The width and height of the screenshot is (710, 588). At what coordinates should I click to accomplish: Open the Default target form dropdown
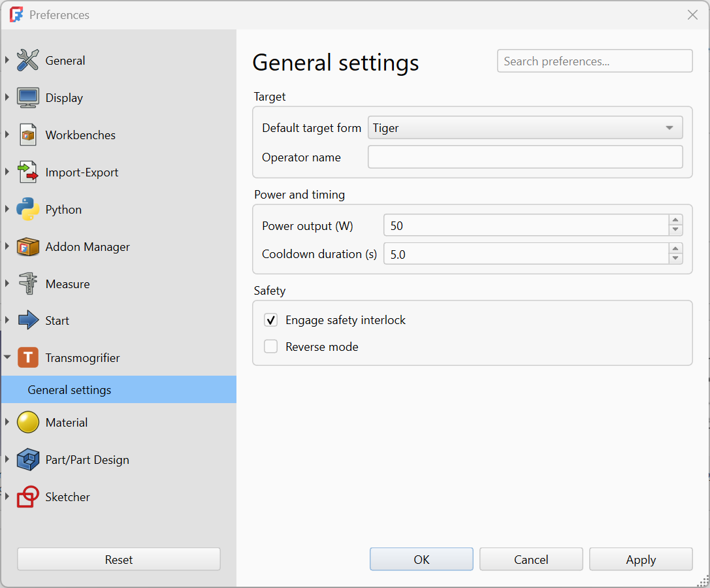pos(524,128)
